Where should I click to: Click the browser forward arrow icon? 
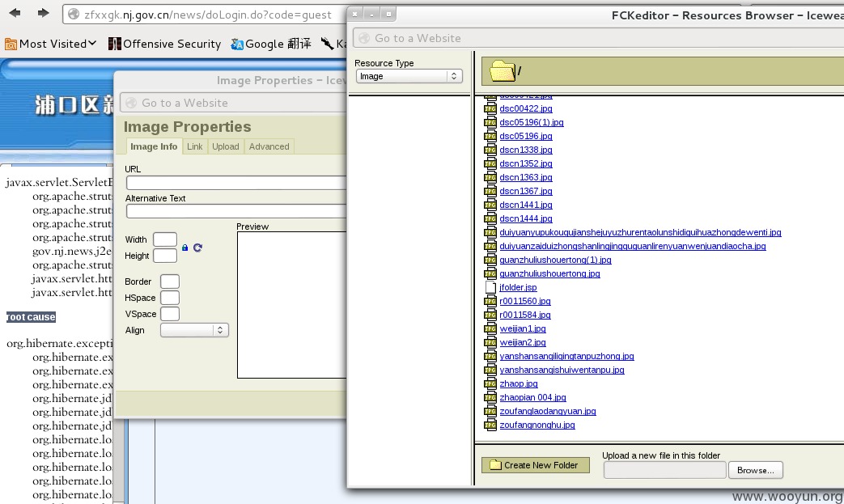tap(43, 13)
